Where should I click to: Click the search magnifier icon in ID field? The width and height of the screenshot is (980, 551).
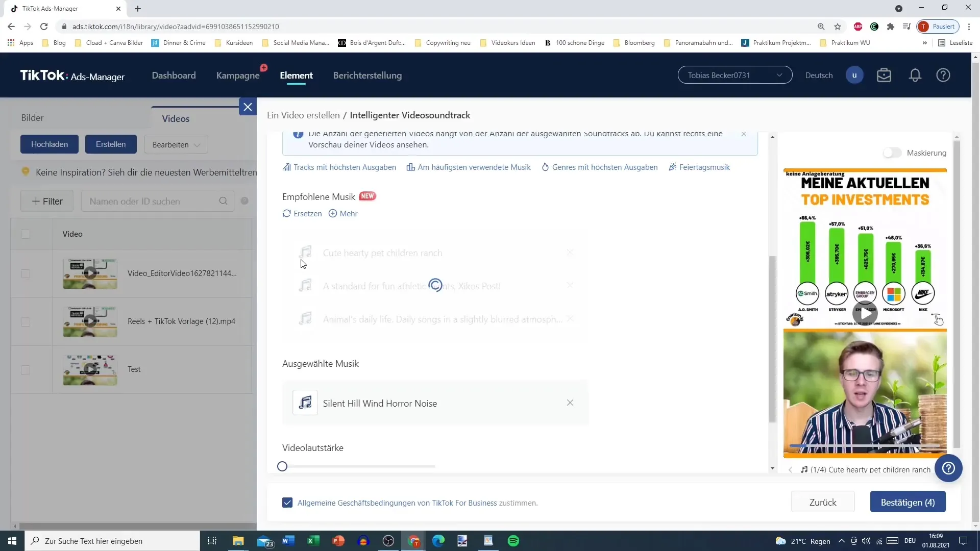click(223, 201)
